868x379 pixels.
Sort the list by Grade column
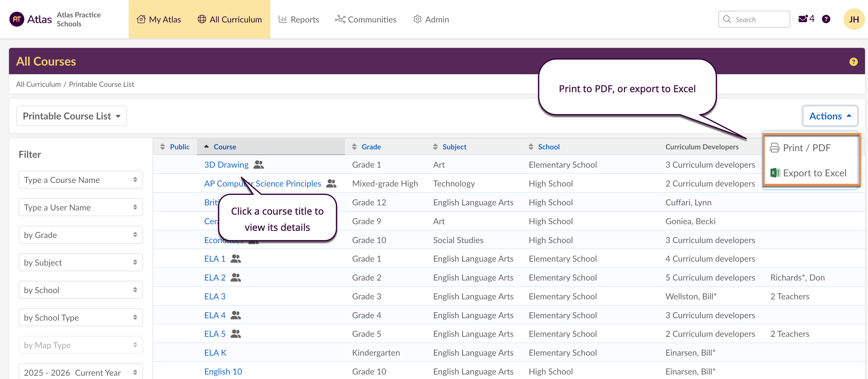[371, 147]
